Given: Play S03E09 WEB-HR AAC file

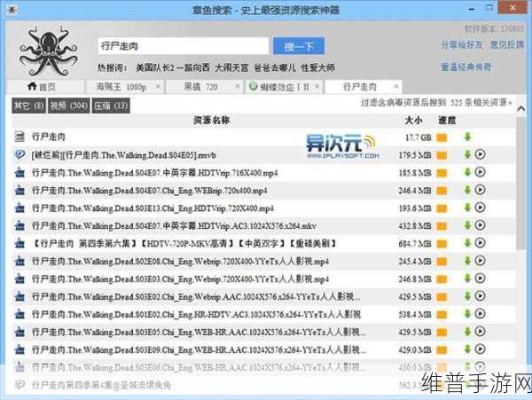Looking at the screenshot, I should [480, 349].
